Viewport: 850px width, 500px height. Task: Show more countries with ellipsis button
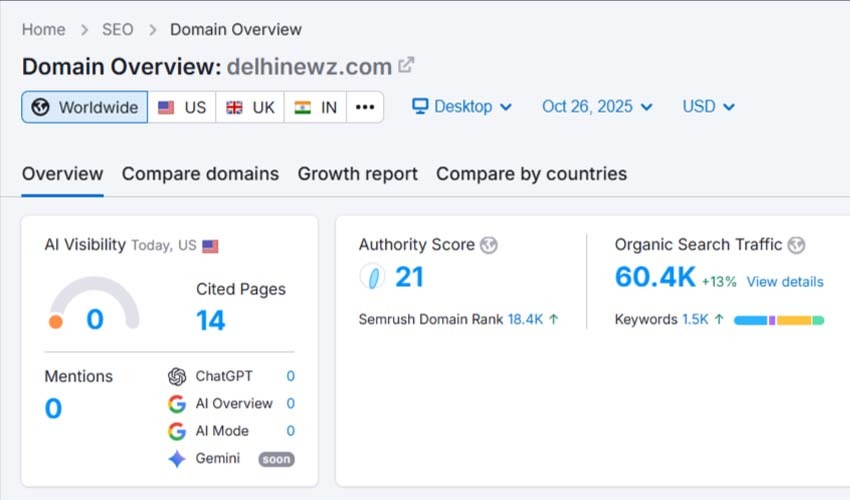pyautogui.click(x=365, y=107)
